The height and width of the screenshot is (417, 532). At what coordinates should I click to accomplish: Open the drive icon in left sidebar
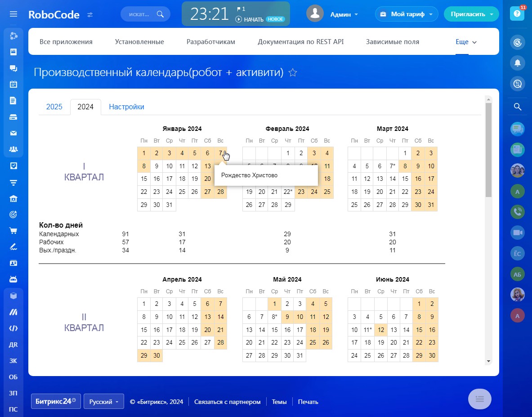click(13, 117)
